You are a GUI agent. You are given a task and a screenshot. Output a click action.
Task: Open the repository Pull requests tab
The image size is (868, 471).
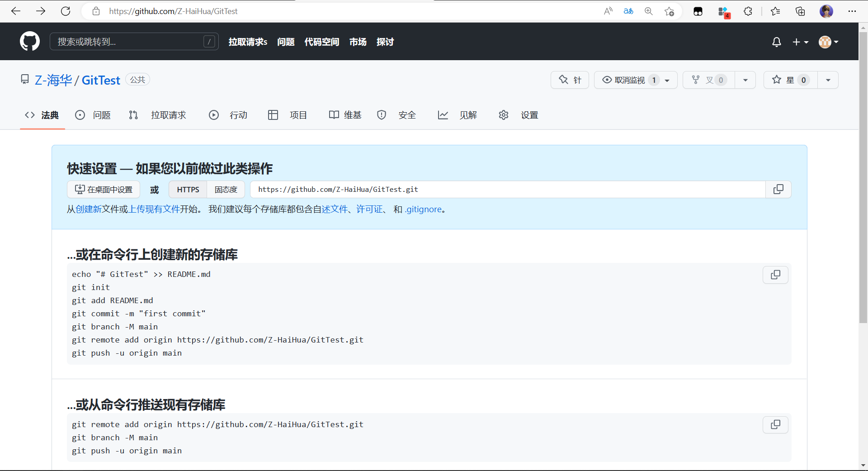(x=157, y=115)
